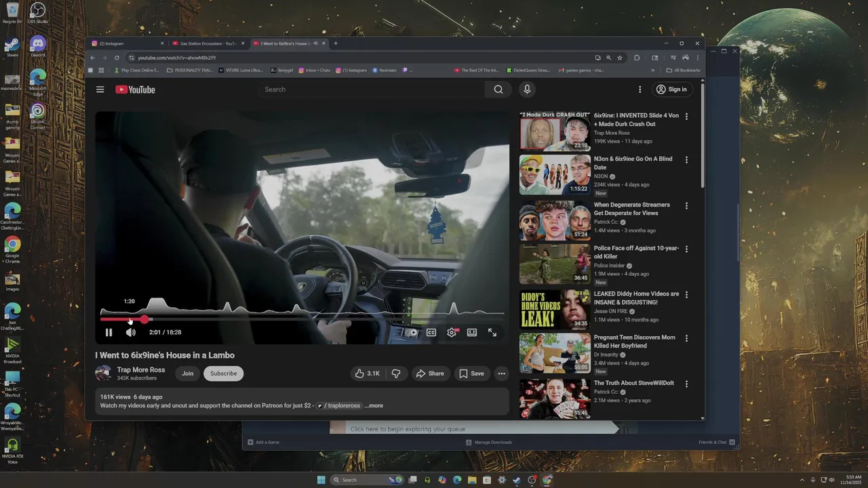Dislike the video with the thumbs-down icon
Screen dimensions: 868x488
(x=396, y=373)
